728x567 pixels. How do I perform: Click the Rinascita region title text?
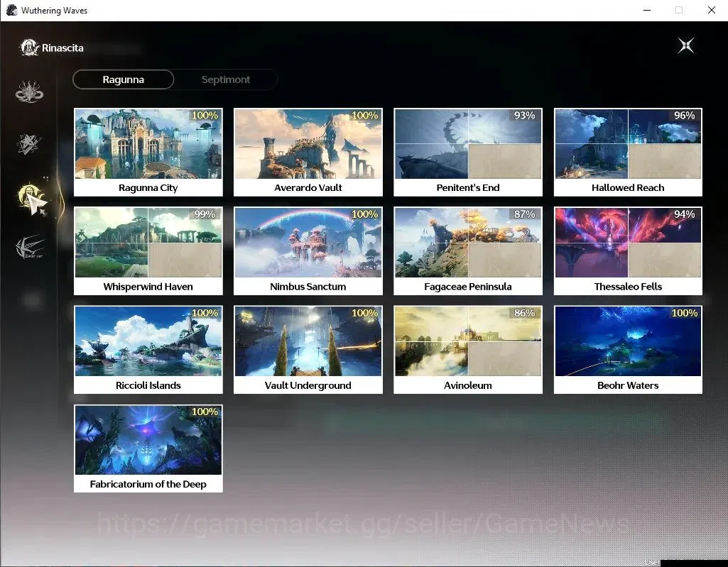click(63, 48)
